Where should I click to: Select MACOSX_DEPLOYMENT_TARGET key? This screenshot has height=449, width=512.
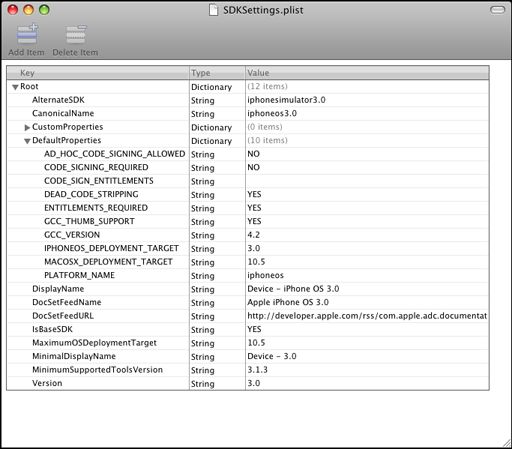[108, 262]
